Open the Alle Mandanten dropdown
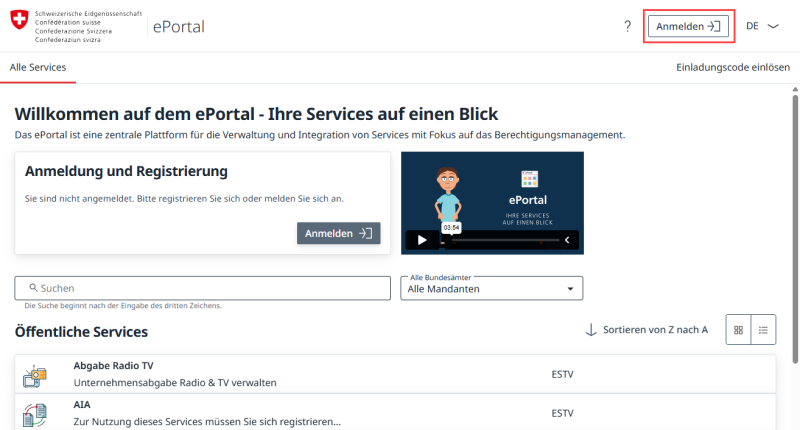The image size is (800, 430). (491, 288)
